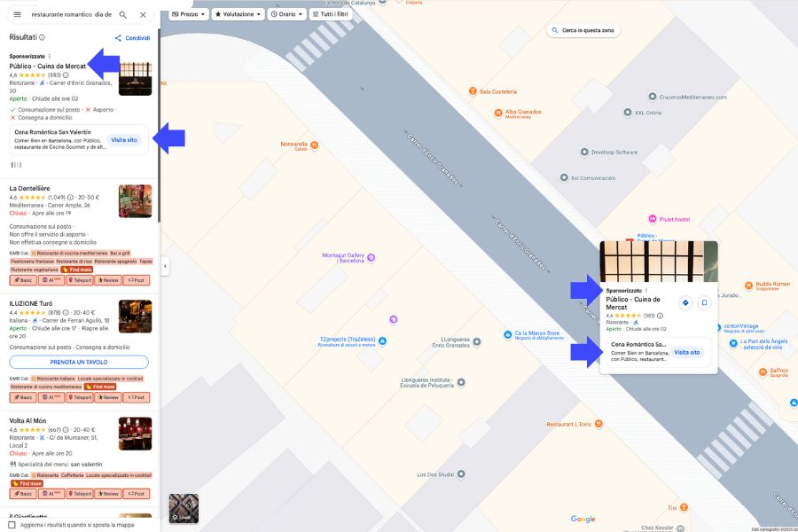
Task: Click the Teleport button under ILUZIONE Turó
Action: point(80,397)
